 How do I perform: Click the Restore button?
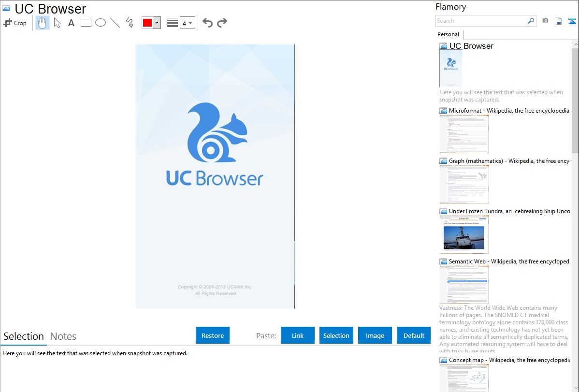click(213, 335)
